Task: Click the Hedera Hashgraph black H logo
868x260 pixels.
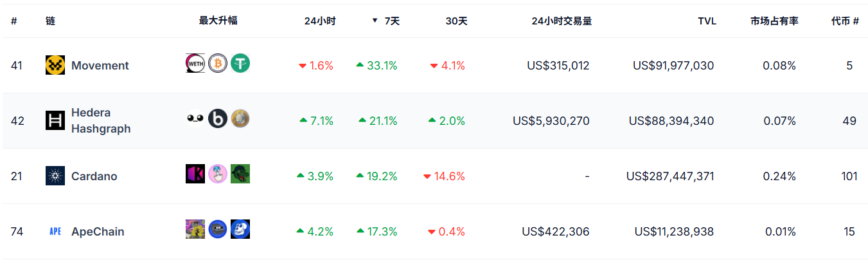Action: 55,120
